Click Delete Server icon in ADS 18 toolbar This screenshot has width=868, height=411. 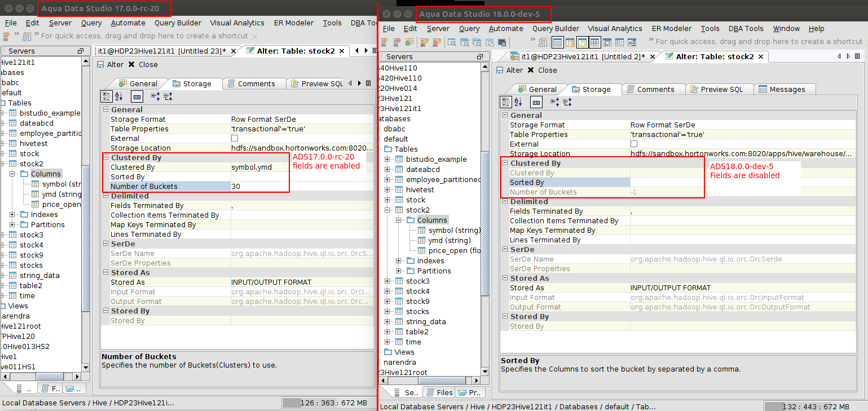(396, 42)
